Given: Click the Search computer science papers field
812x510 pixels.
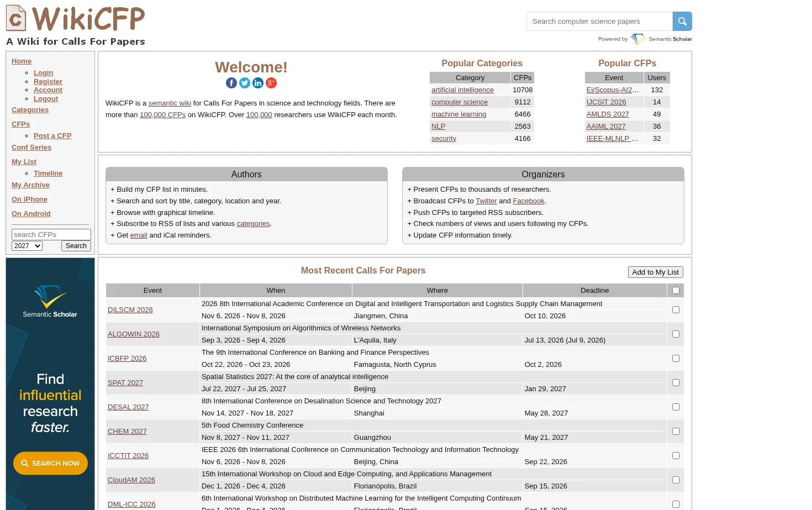Looking at the screenshot, I should coord(599,22).
